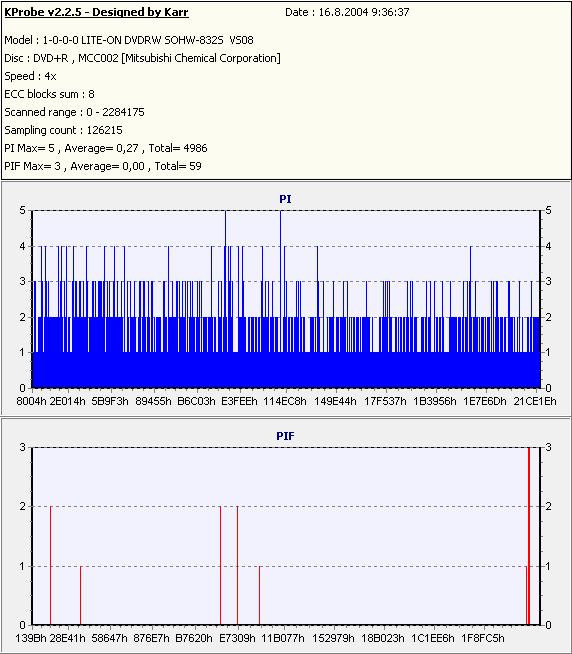
Task: Click the Disc DVD+R MCC002 line
Action: [x=142, y=58]
